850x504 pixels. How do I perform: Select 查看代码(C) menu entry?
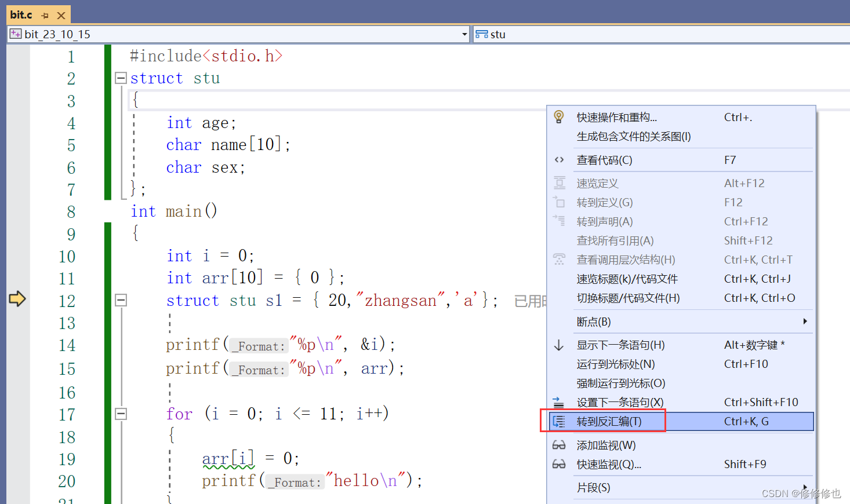click(681, 160)
